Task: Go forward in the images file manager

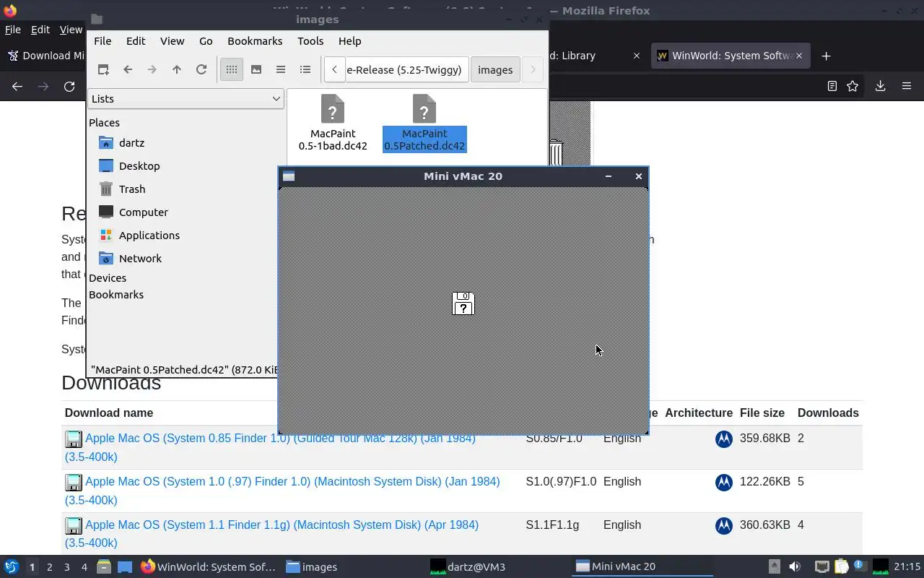Action: (152, 69)
